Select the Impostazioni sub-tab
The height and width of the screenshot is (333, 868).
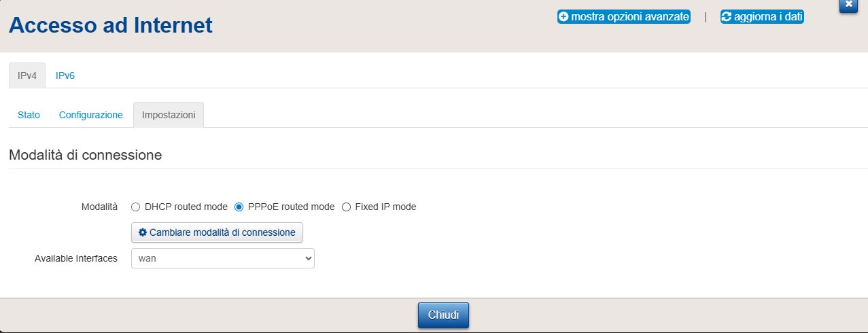click(169, 115)
